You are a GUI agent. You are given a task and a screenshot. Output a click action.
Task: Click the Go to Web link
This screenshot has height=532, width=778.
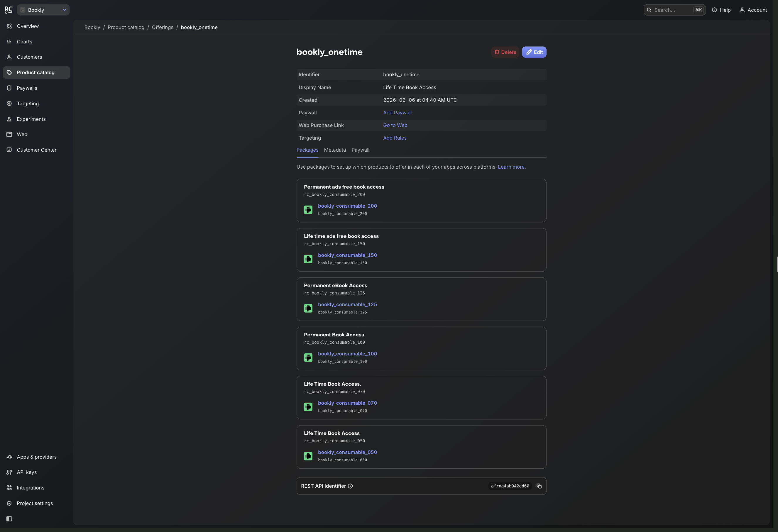395,125
